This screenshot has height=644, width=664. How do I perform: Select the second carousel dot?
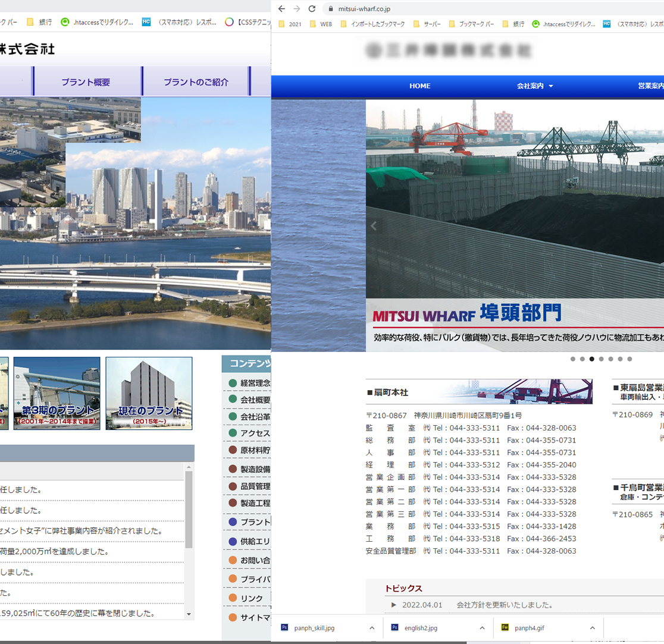tap(582, 359)
